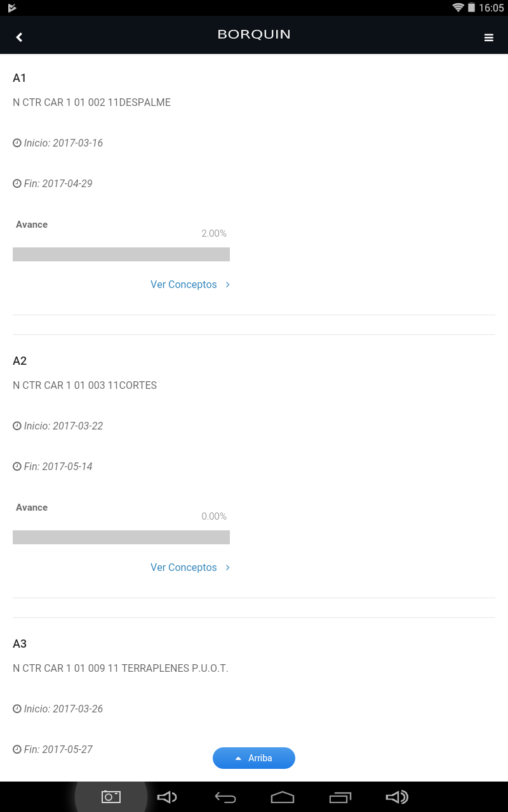
Task: Select the A3 TERRAPLENES P.U.O.T. entry
Action: [121, 668]
